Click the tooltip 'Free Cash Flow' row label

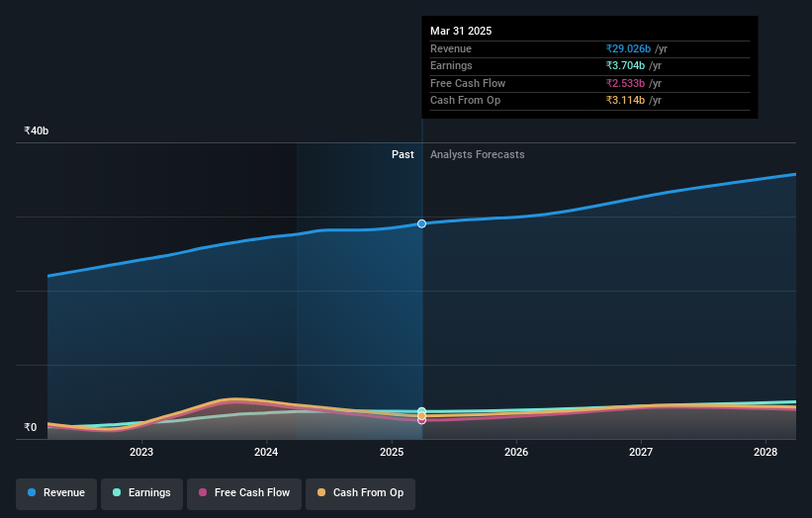click(x=468, y=83)
